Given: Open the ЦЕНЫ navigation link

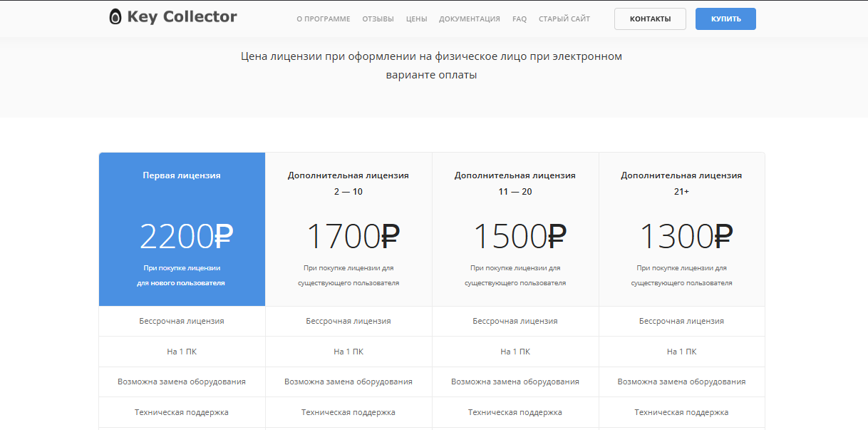Looking at the screenshot, I should click(417, 19).
